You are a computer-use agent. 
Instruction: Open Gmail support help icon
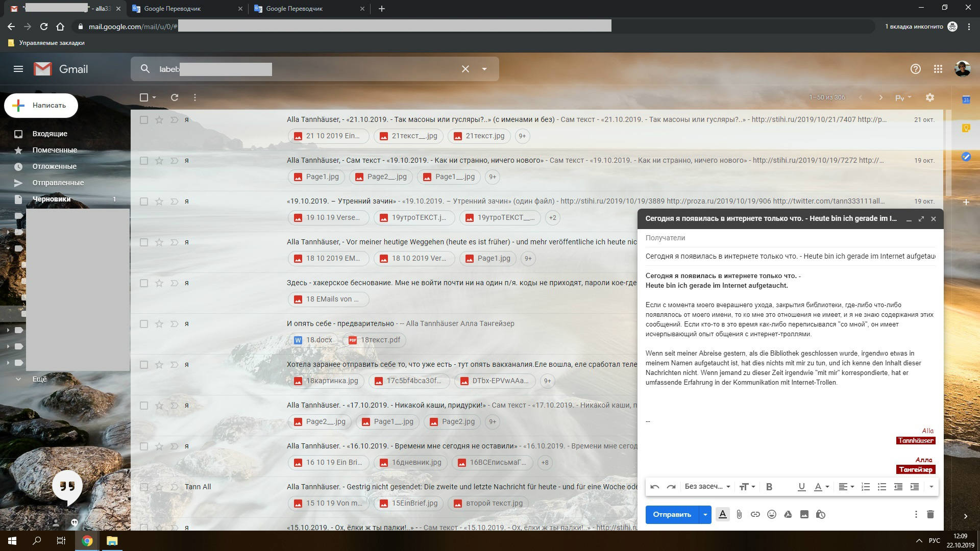[x=916, y=69]
